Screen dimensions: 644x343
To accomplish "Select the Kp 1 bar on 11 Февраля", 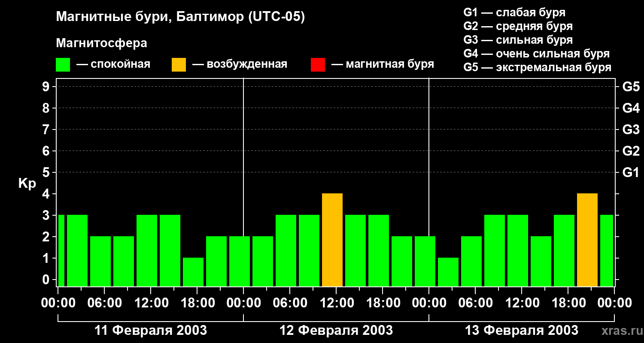I will [x=193, y=272].
